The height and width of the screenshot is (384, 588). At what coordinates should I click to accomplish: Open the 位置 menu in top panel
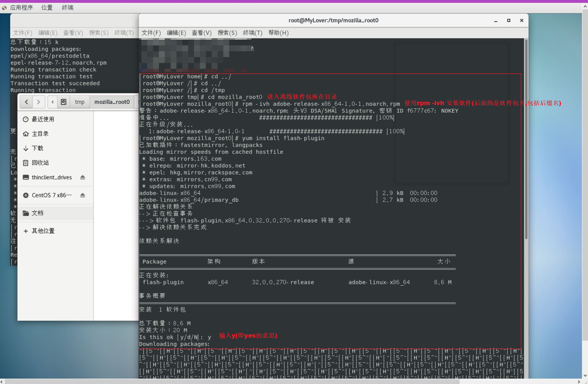(47, 8)
